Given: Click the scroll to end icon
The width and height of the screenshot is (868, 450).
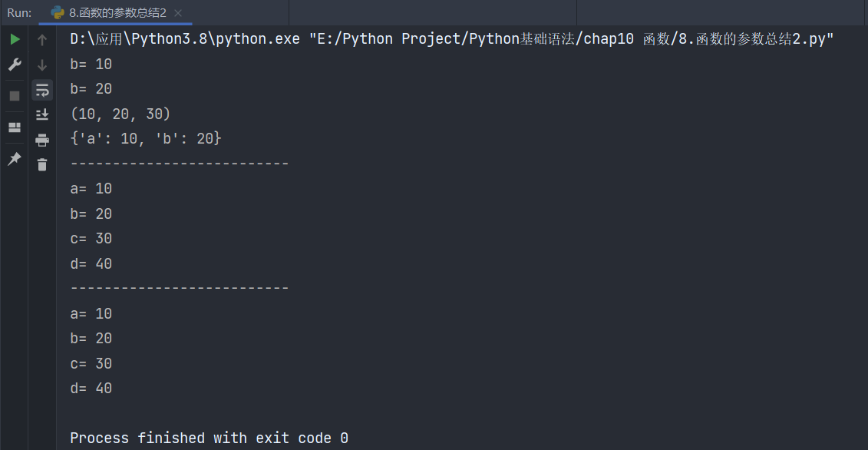Looking at the screenshot, I should pos(42,114).
